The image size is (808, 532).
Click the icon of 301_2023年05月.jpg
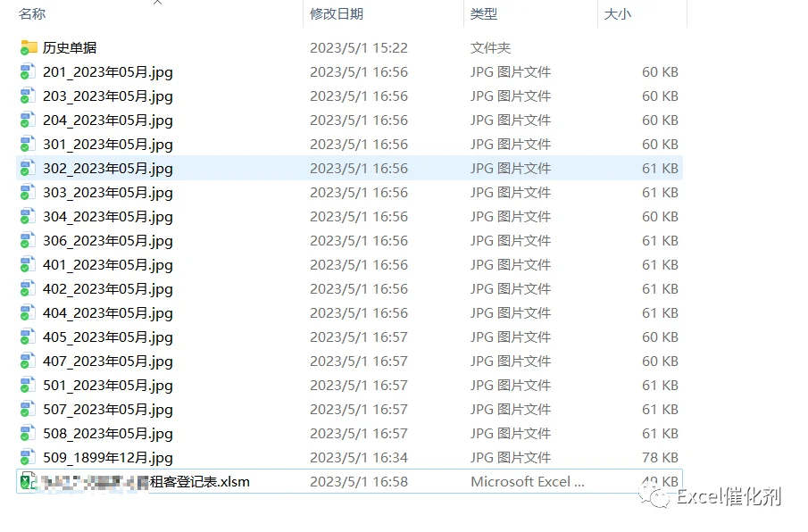28,145
